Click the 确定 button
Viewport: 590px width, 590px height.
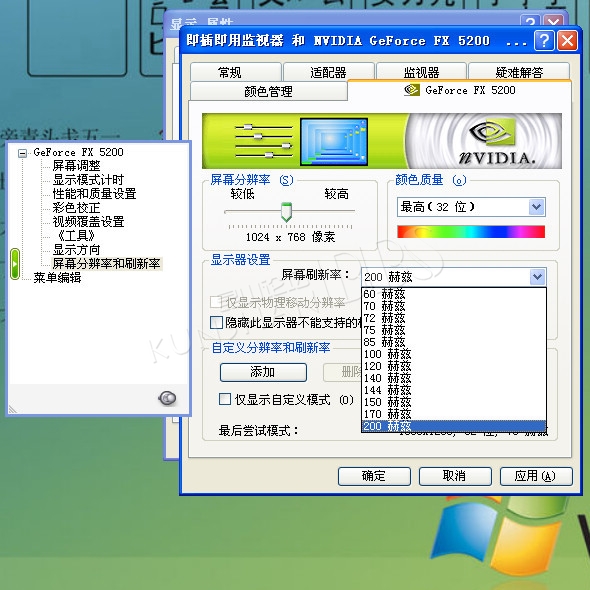[374, 476]
